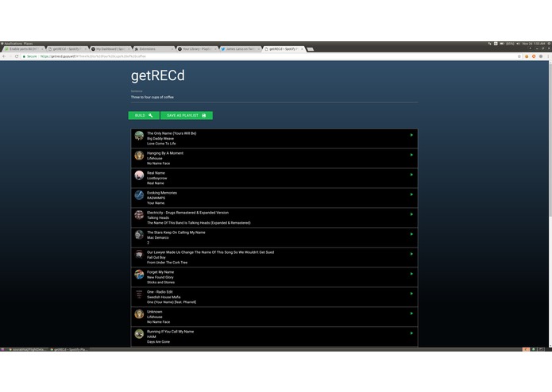Open the getRECd window in bottom taskbar
The image size is (552, 392).
pyautogui.click(x=69, y=349)
